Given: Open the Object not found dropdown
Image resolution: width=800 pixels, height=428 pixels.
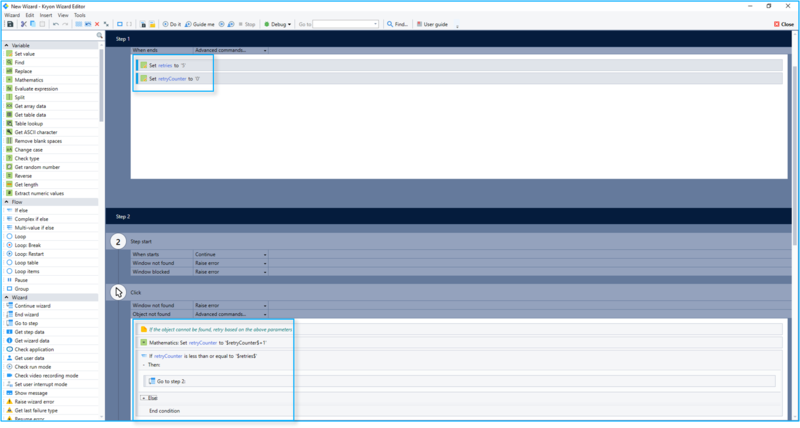Looking at the screenshot, I should (x=265, y=313).
